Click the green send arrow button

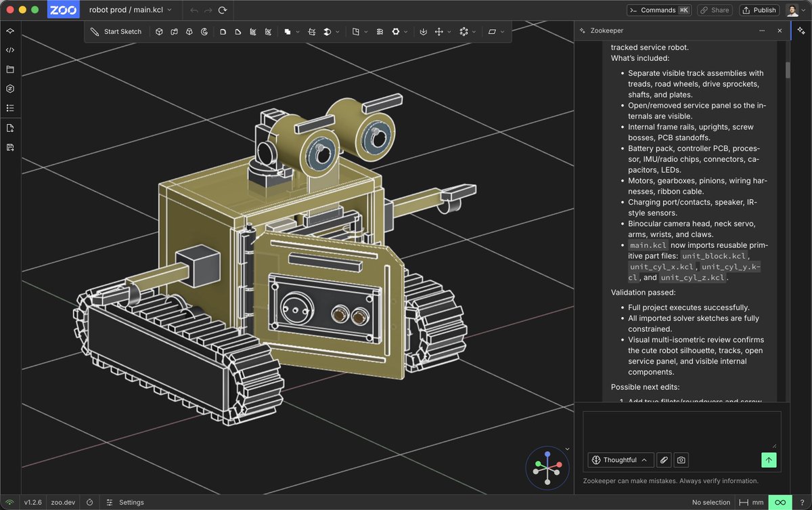pyautogui.click(x=769, y=460)
